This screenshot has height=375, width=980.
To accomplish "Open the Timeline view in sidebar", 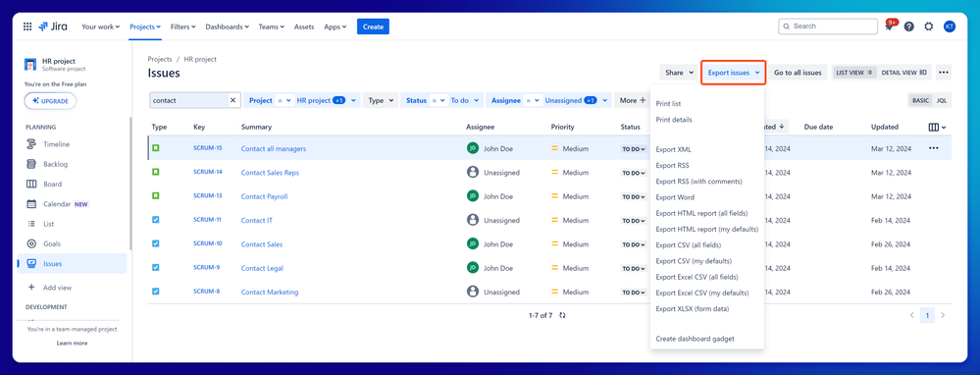I will point(56,144).
